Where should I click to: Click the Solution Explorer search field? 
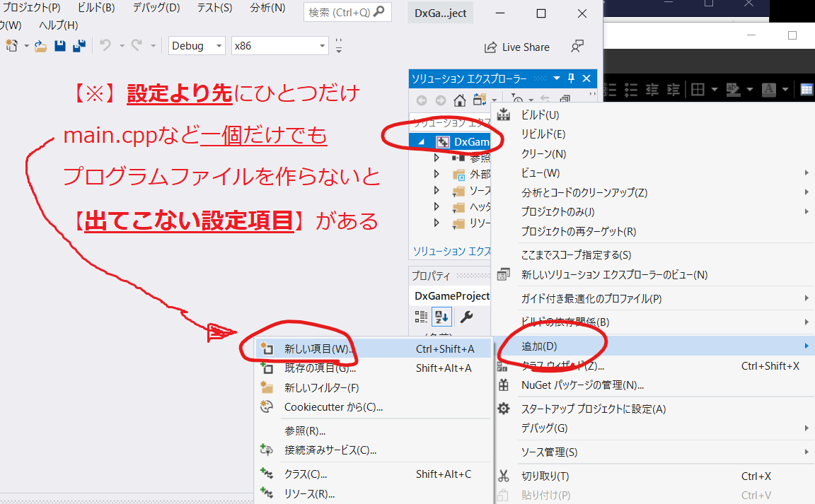(450, 122)
